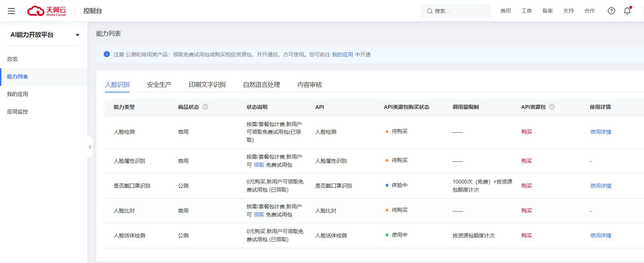Screen dimensions: 644x263
Task: Click the 按资源包额度计次 cell
Action: (x=474, y=236)
